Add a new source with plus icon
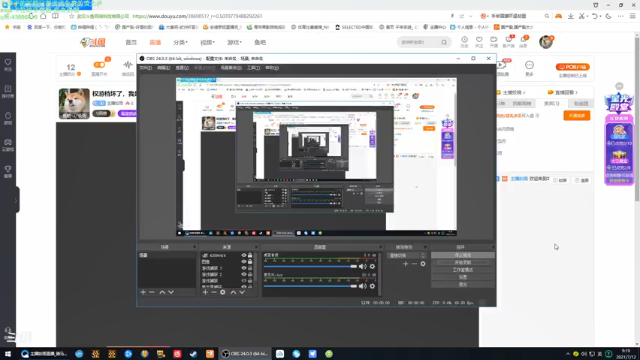The height and width of the screenshot is (360, 640). (x=205, y=292)
